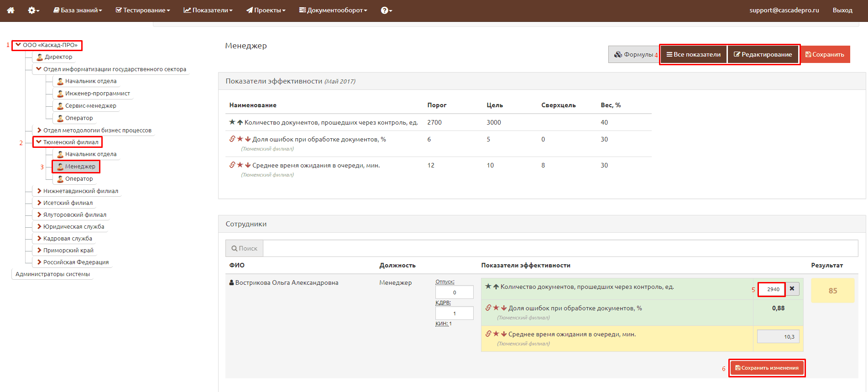The width and height of the screenshot is (868, 392).
Task: Click the result value 85
Action: 832,291
